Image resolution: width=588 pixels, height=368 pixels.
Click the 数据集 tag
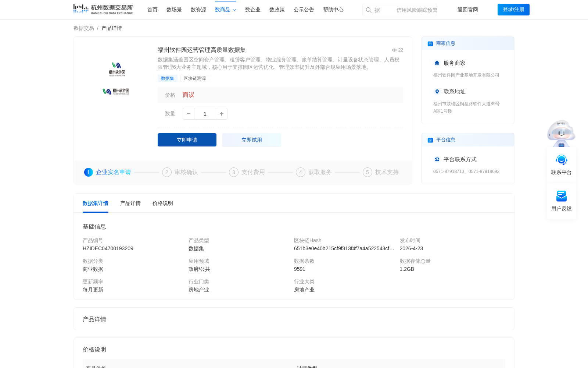tap(168, 78)
